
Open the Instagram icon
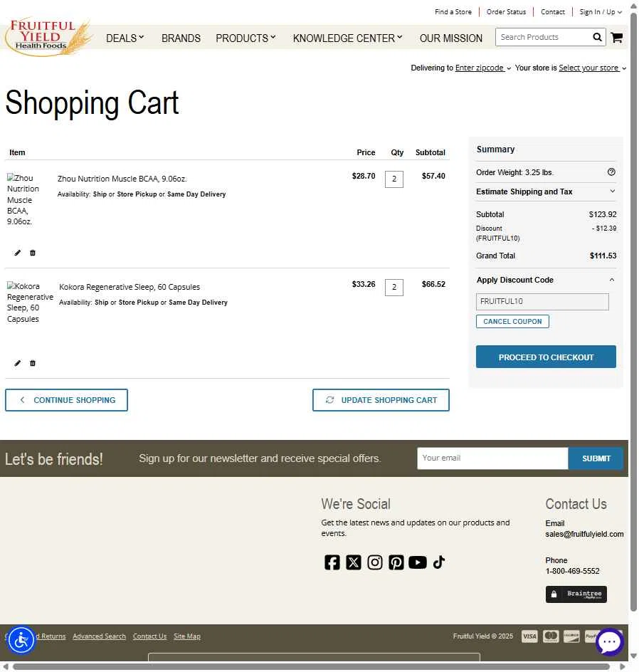[x=375, y=562]
